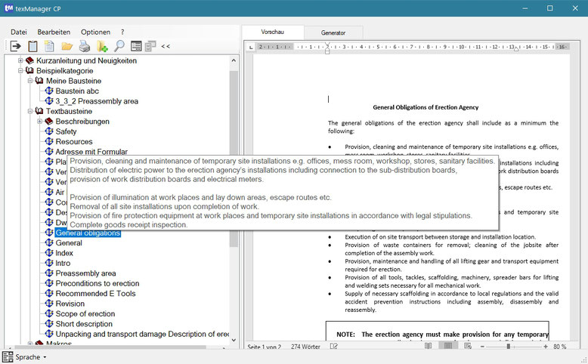Switch to web layout view icon

pyautogui.click(x=468, y=346)
